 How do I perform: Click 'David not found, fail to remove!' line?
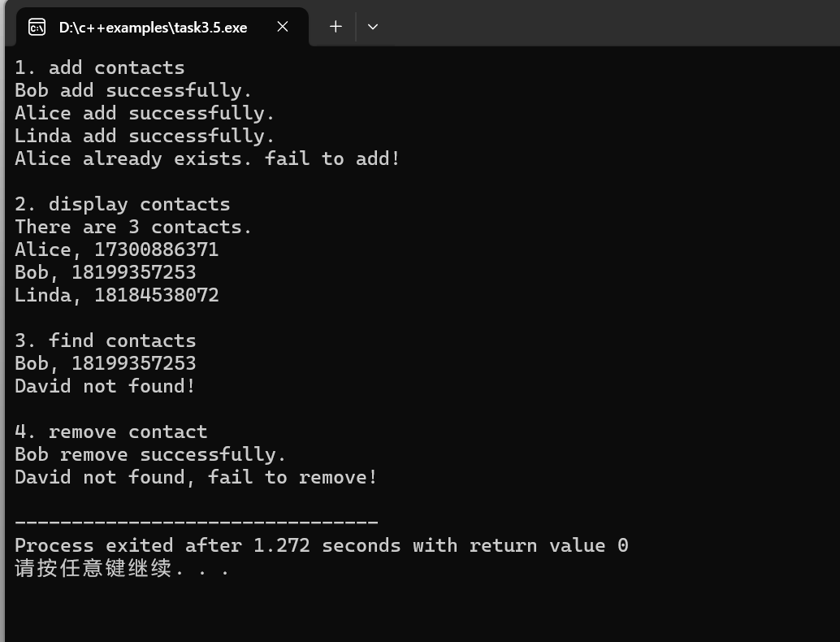196,477
